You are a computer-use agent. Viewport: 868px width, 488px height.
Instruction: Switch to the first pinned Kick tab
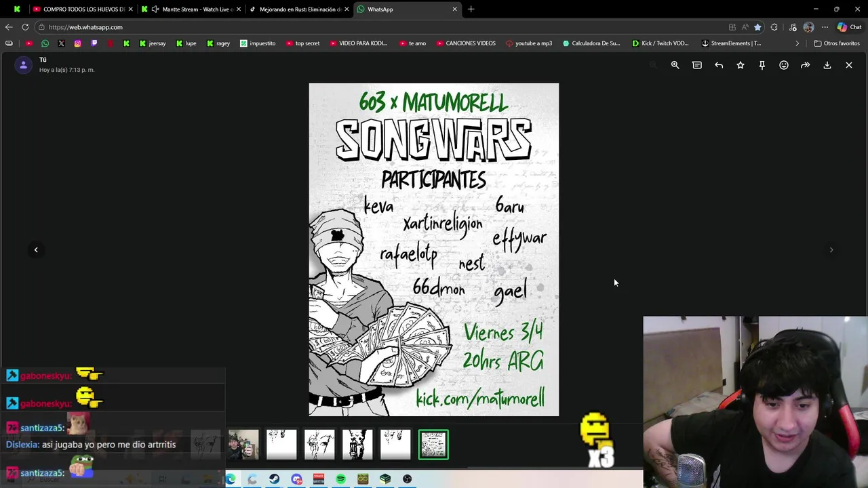tap(17, 9)
